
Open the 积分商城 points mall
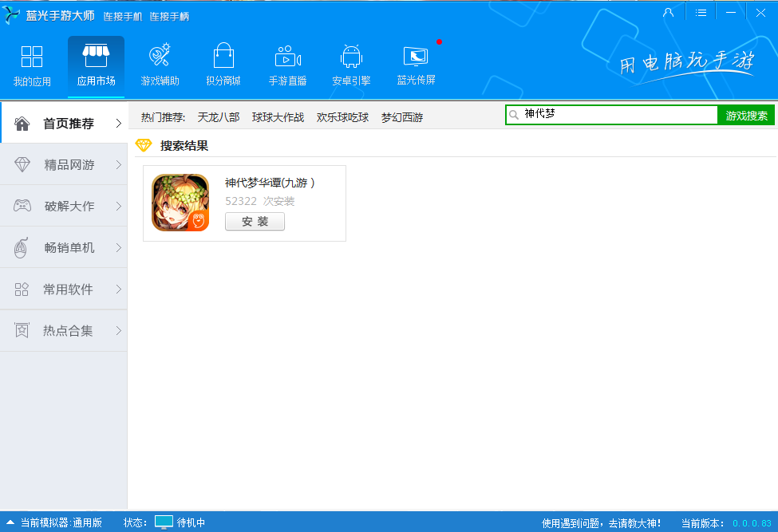223,65
